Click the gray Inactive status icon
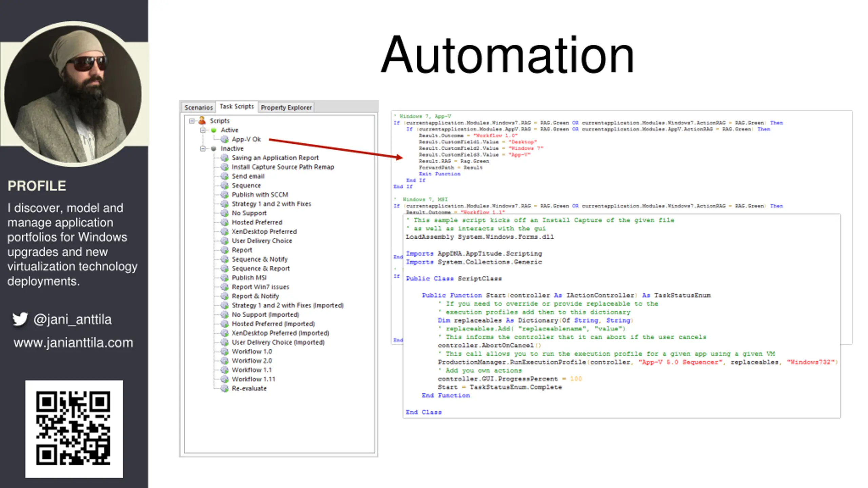The height and width of the screenshot is (488, 868). pos(214,148)
